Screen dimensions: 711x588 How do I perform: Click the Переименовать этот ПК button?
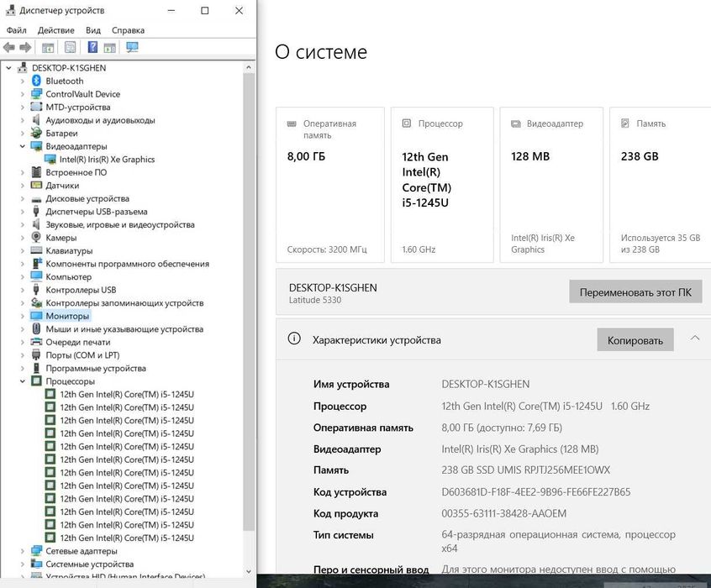[x=635, y=292]
